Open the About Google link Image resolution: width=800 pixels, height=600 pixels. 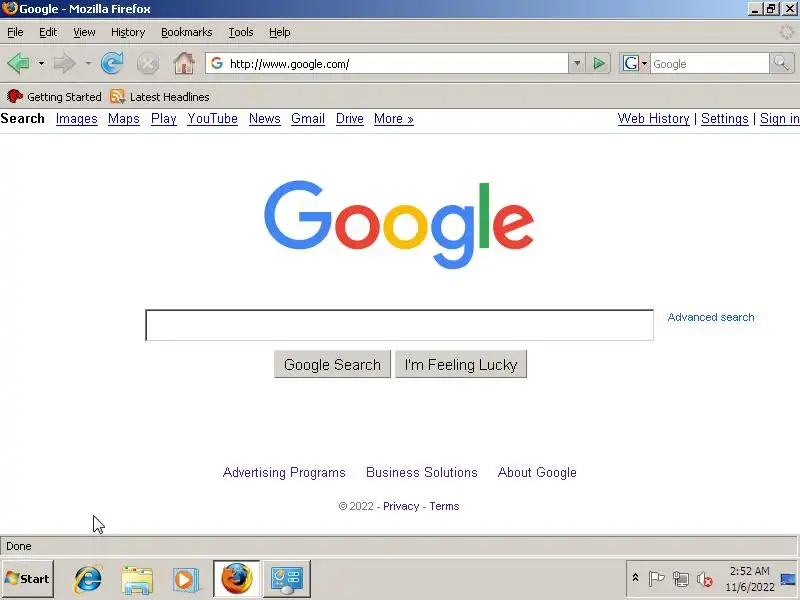[537, 472]
